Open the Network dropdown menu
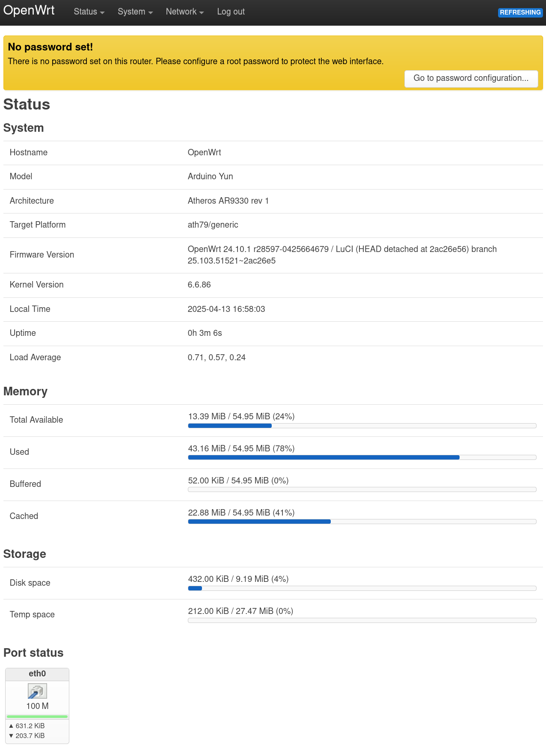The width and height of the screenshot is (546, 756). 184,12
